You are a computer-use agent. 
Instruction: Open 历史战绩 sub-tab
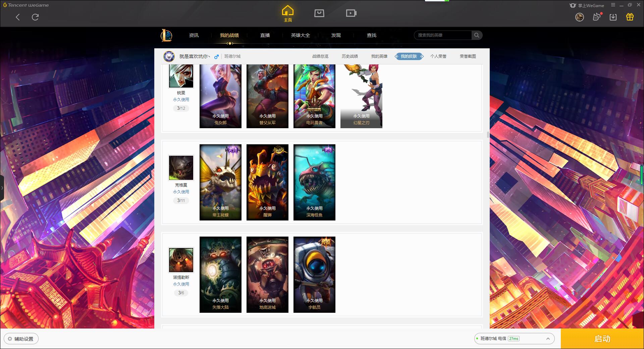(x=350, y=56)
